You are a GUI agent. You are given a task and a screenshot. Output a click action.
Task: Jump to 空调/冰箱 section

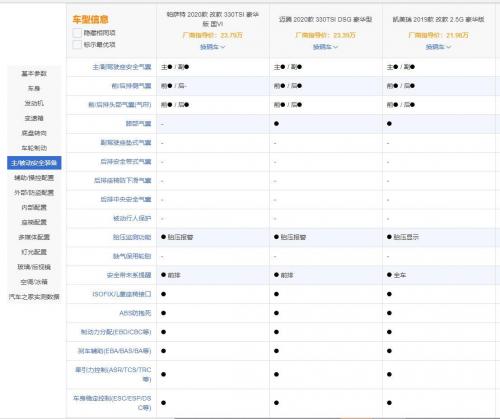pyautogui.click(x=34, y=282)
